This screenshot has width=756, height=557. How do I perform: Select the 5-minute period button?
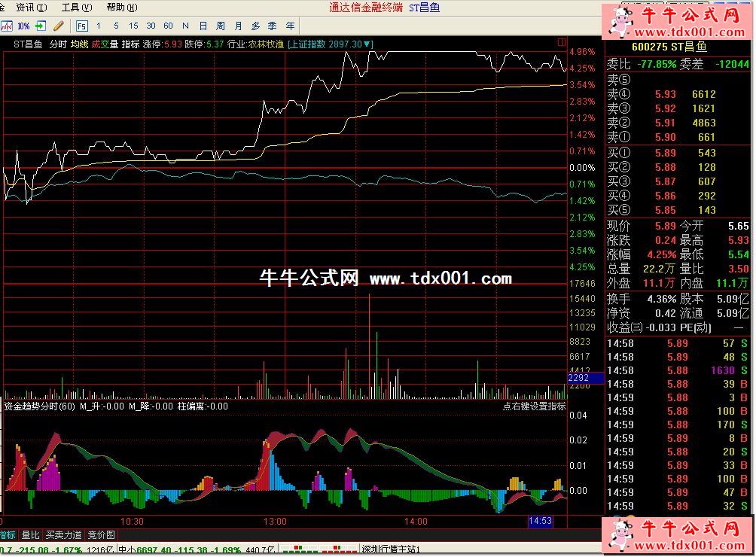coord(116,26)
